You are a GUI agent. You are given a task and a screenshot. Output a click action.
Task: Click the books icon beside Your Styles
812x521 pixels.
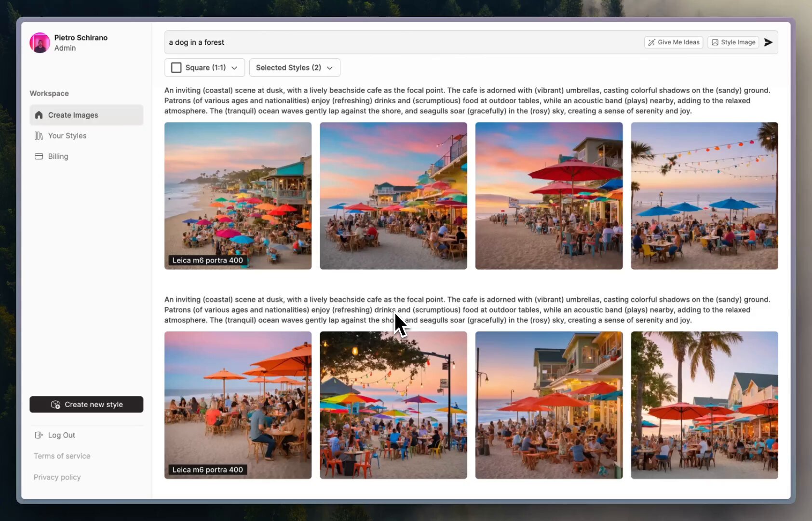click(39, 136)
